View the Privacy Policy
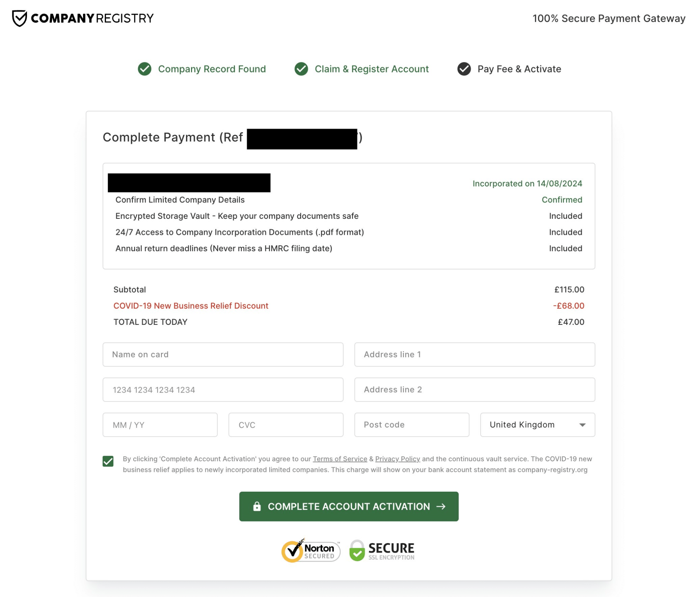Viewport: 700px width, 597px height. coord(397,459)
